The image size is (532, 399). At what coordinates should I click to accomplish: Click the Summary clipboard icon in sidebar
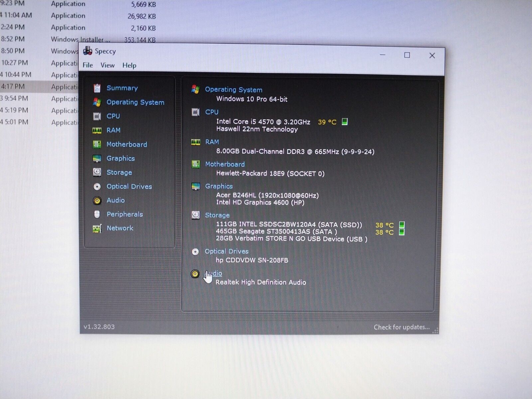[97, 88]
